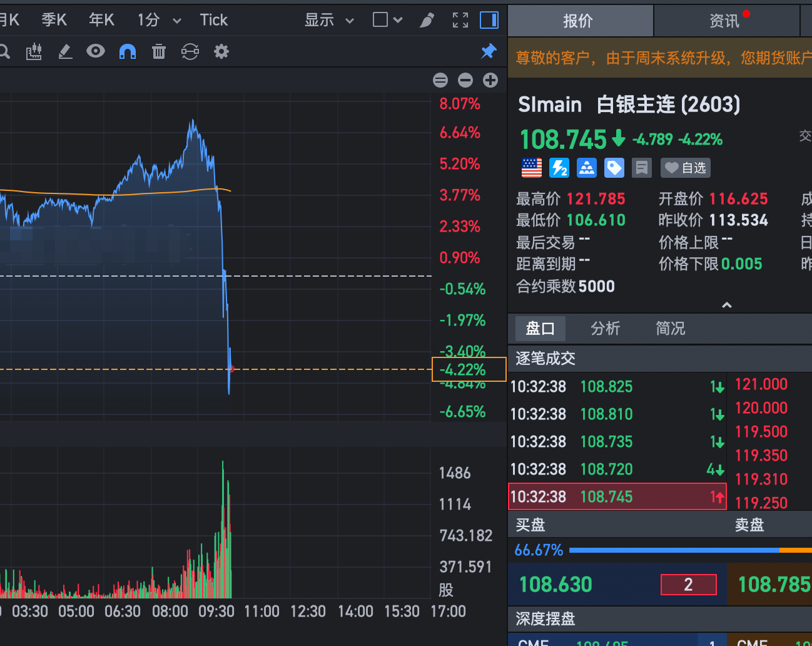Click the blue pin icon

(489, 51)
